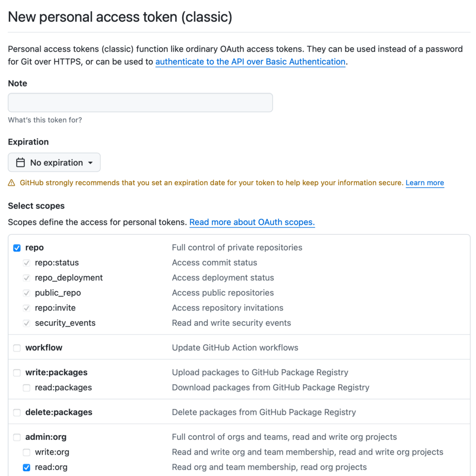Viewport: 476px width, 476px height.
Task: Select the delete:packages checkbox
Action: 17,413
